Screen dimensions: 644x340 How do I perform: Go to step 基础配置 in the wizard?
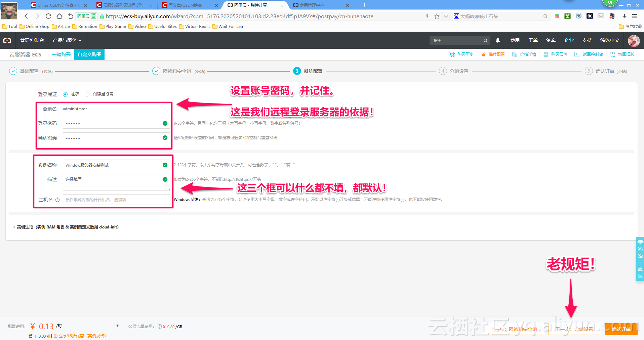click(x=31, y=71)
